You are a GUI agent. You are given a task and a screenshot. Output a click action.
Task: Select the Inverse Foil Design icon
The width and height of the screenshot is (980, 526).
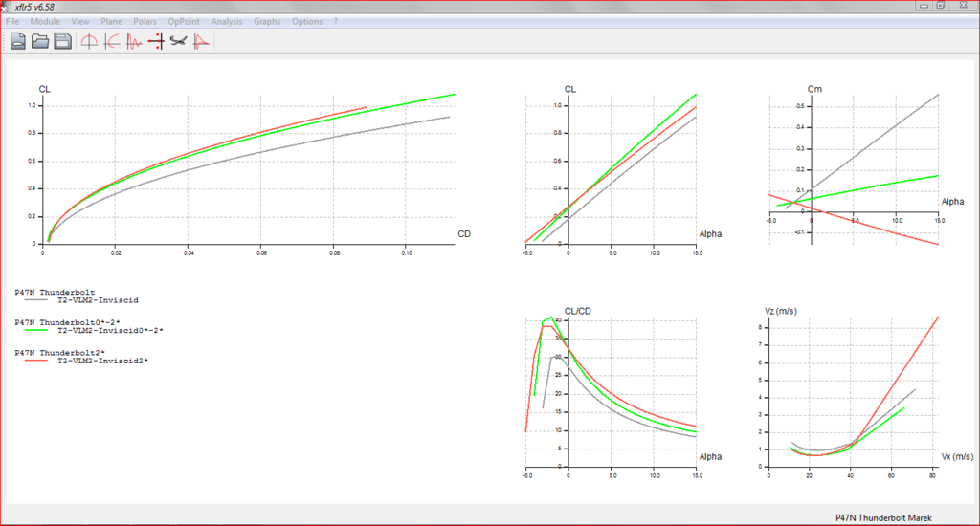point(111,41)
